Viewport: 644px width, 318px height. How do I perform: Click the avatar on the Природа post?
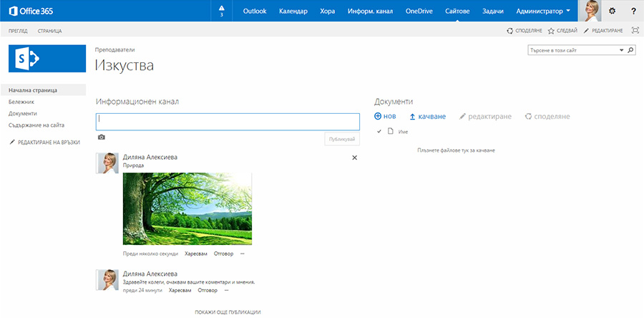click(x=107, y=163)
